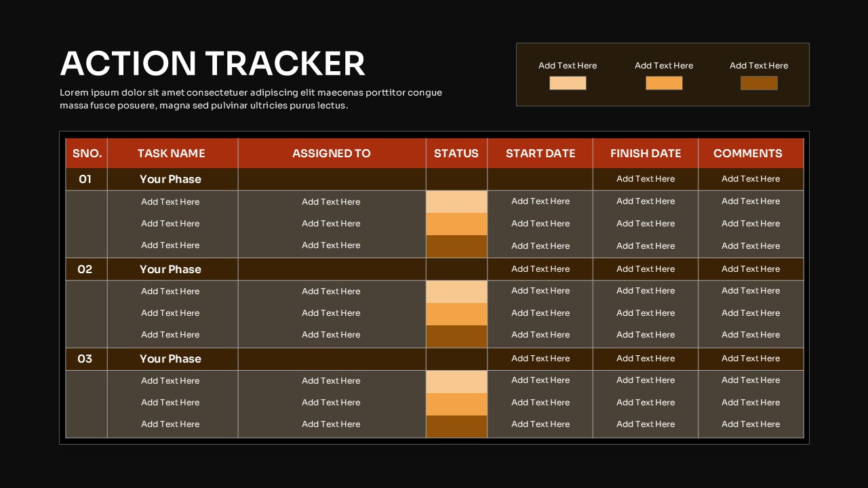Select the serial number 03 cell
868x488 pixels.
pyautogui.click(x=87, y=359)
